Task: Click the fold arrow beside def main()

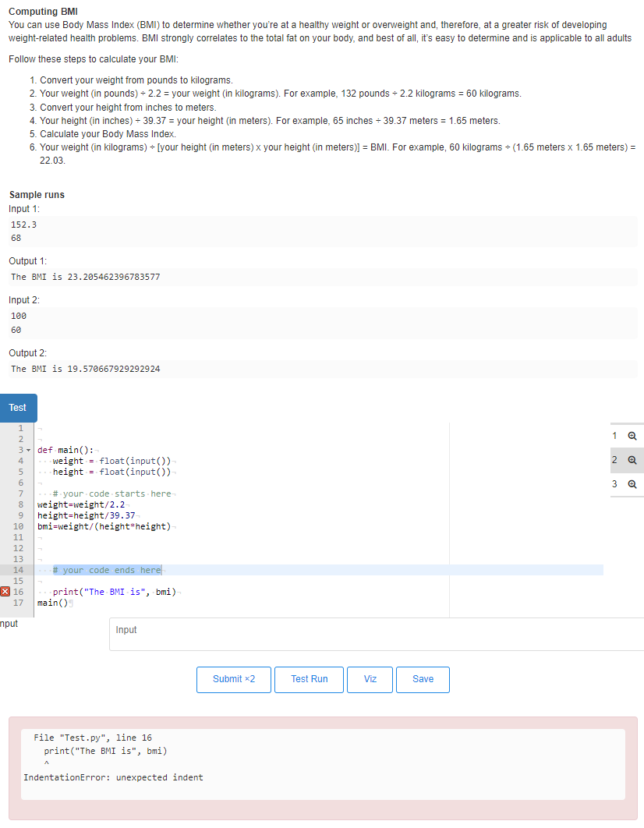Action: (x=27, y=449)
